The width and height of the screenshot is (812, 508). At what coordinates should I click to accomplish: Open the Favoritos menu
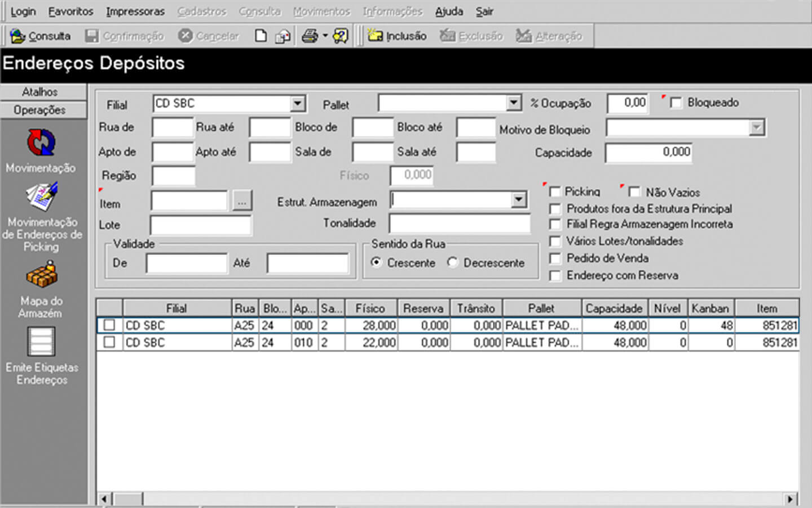(70, 11)
